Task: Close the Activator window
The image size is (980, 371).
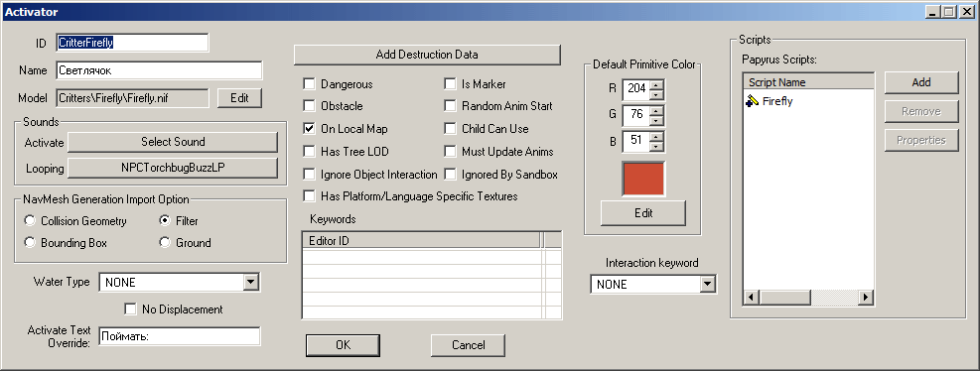Action: click(967, 11)
